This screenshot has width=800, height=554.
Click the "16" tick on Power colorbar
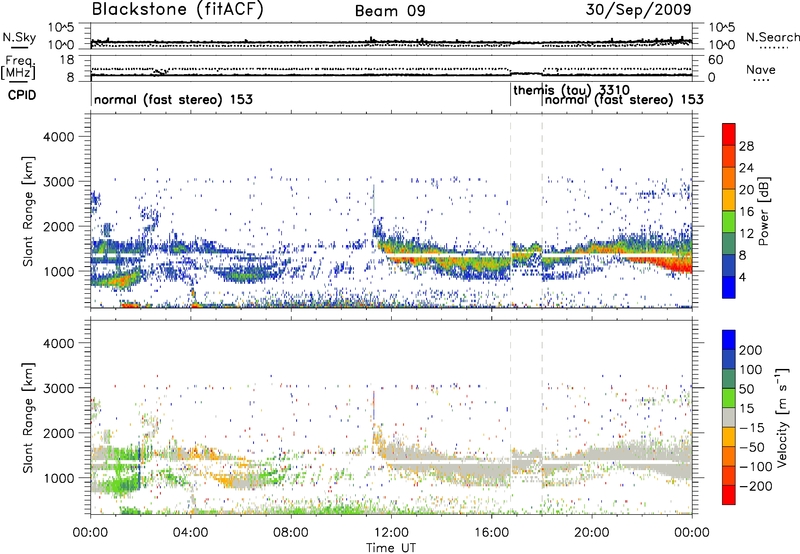(746, 212)
